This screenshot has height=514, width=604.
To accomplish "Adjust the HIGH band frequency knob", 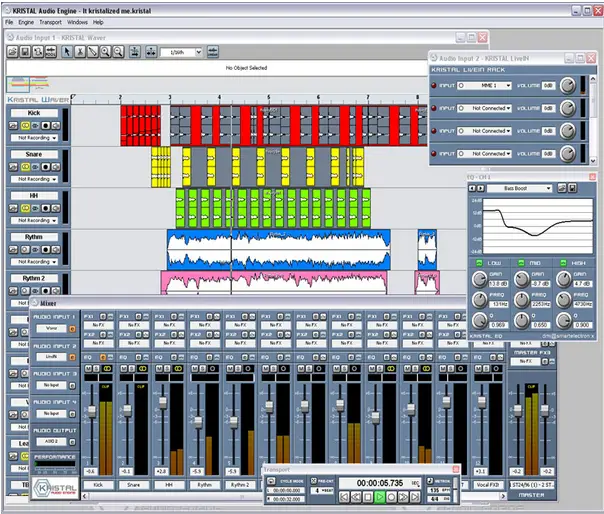I will [564, 300].
